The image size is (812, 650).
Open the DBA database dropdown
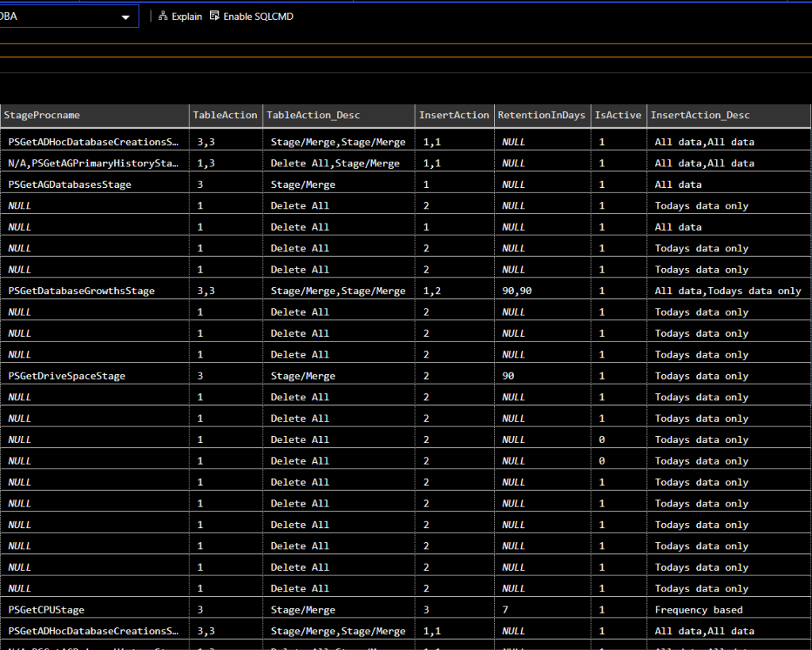[x=124, y=17]
